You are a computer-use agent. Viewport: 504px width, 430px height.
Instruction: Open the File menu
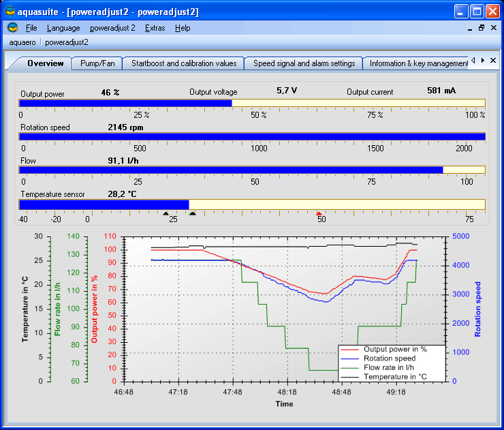(x=31, y=28)
